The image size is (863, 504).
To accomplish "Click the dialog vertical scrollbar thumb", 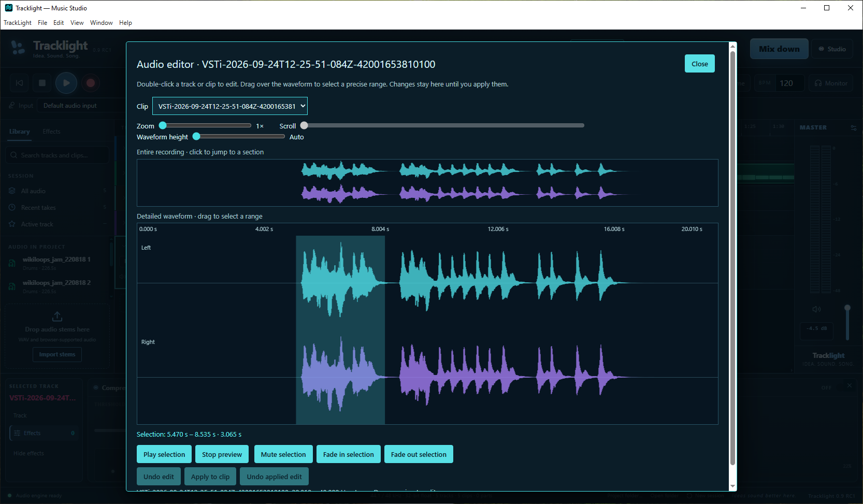I will pyautogui.click(x=732, y=258).
